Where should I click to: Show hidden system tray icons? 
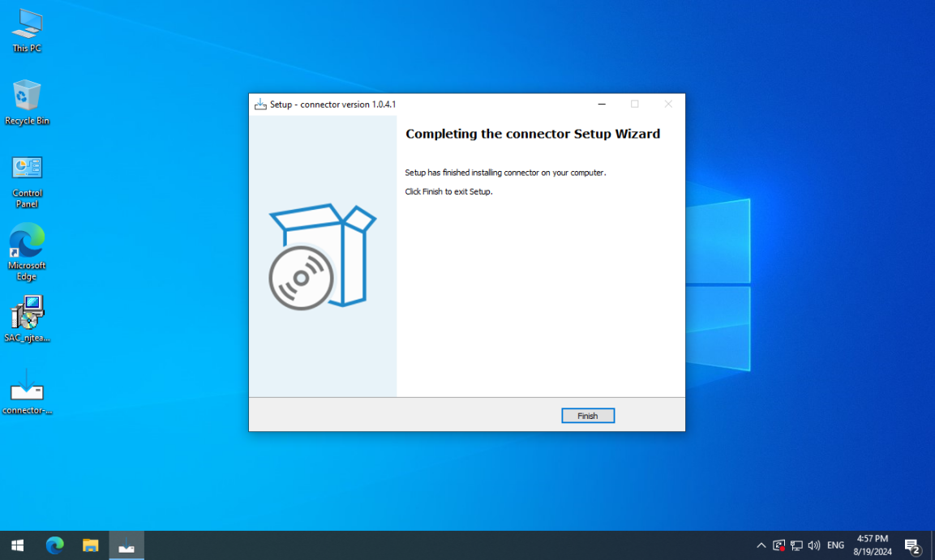pyautogui.click(x=761, y=545)
